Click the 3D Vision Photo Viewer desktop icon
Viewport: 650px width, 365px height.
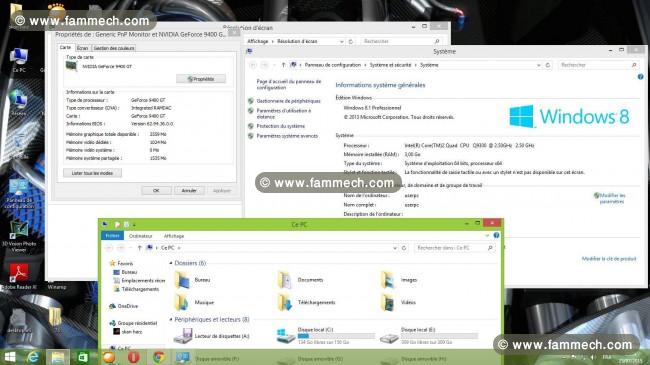(19, 237)
